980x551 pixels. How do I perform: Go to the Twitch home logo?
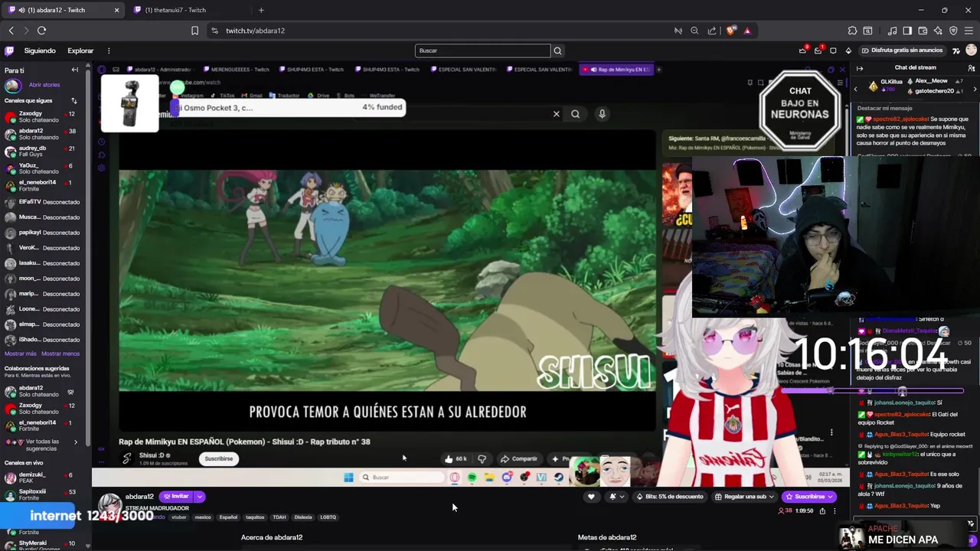(9, 51)
